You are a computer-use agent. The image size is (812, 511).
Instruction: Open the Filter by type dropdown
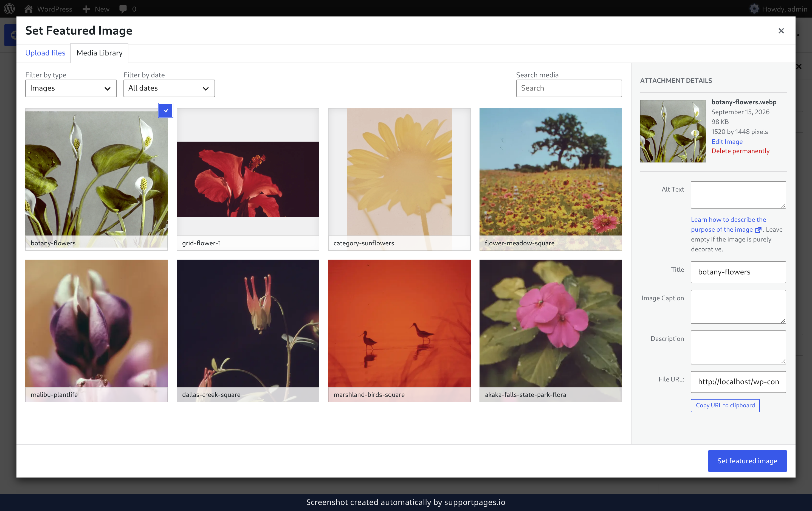click(x=71, y=88)
